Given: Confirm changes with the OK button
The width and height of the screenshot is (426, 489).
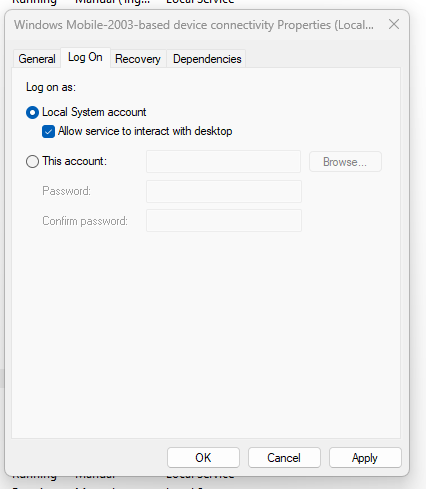Looking at the screenshot, I should 203,458.
